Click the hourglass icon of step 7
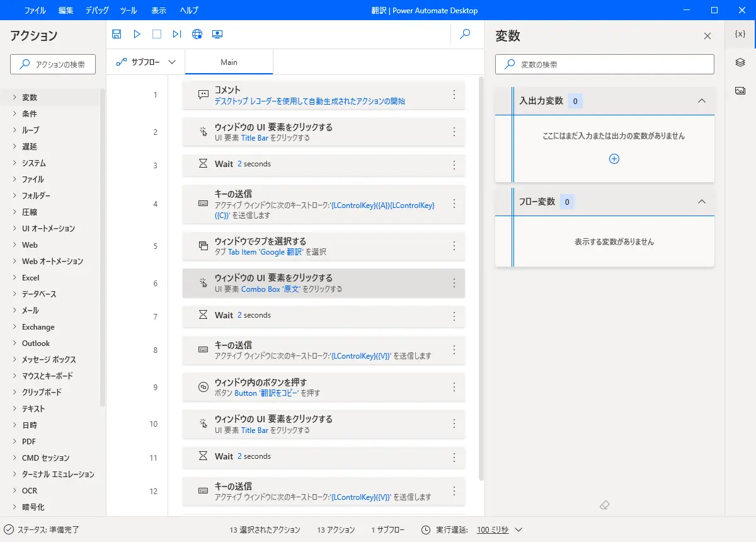Screen dimensions: 756x542 click(x=203, y=315)
